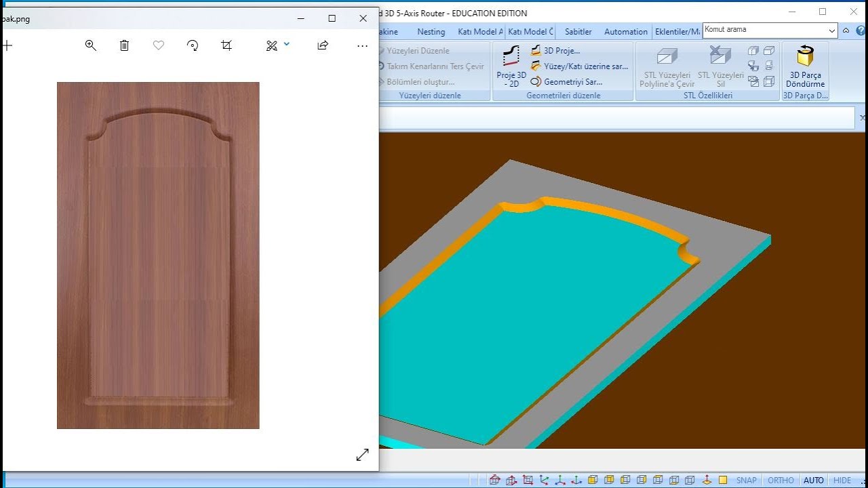Switch to the Nesting ribbon tab

point(431,31)
